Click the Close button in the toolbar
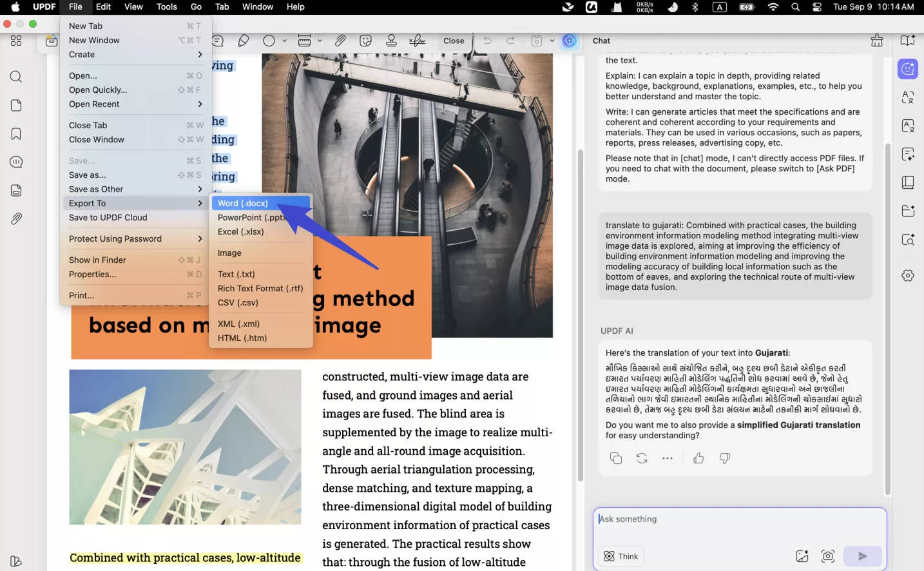The width and height of the screenshot is (924, 571). (454, 40)
